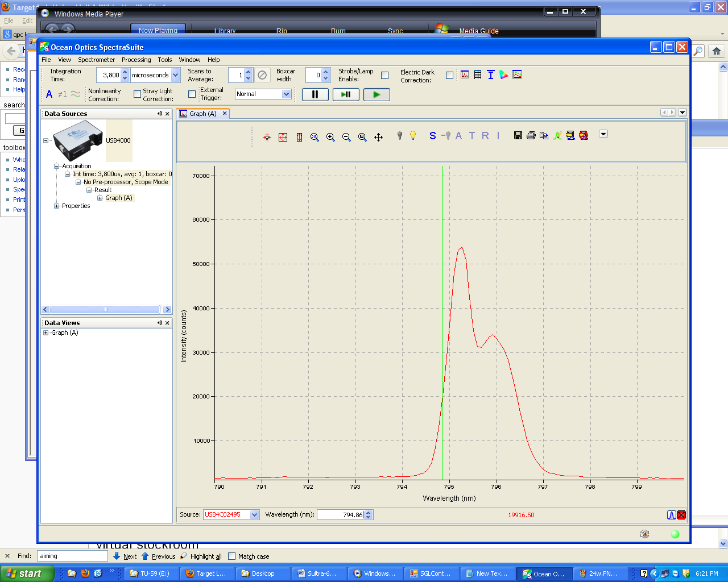Switch to Transmission mode T icon
Screen dimensions: 728x582
coord(472,135)
